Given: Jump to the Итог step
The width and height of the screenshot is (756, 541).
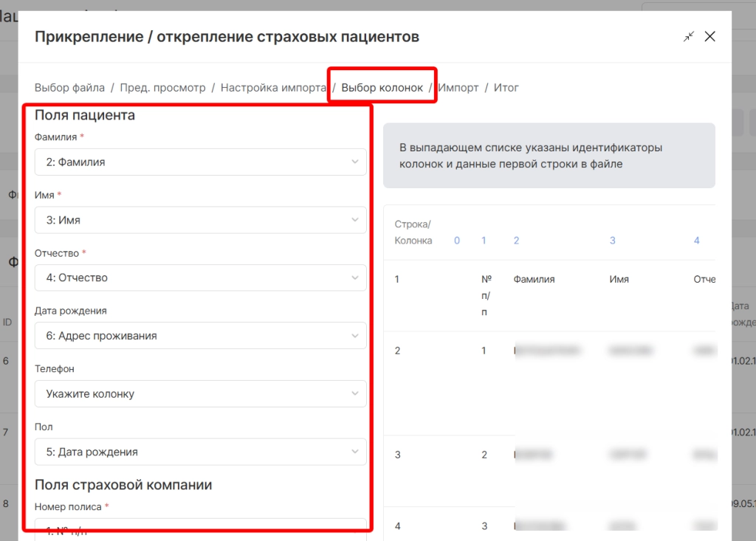Looking at the screenshot, I should coord(506,88).
